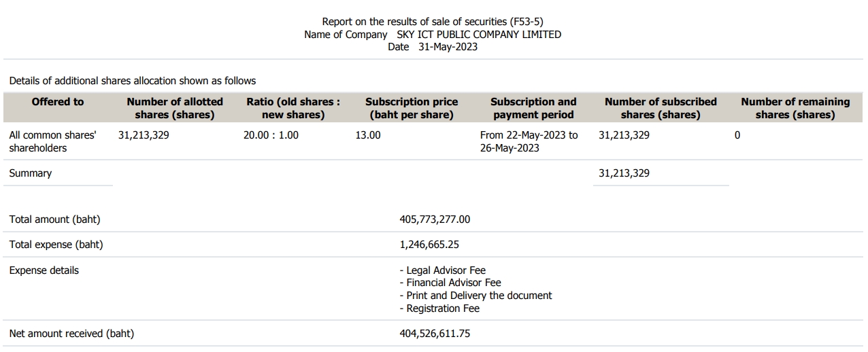Click the 'Subscription price (baht per share)' header
868x352 pixels.
tap(412, 108)
